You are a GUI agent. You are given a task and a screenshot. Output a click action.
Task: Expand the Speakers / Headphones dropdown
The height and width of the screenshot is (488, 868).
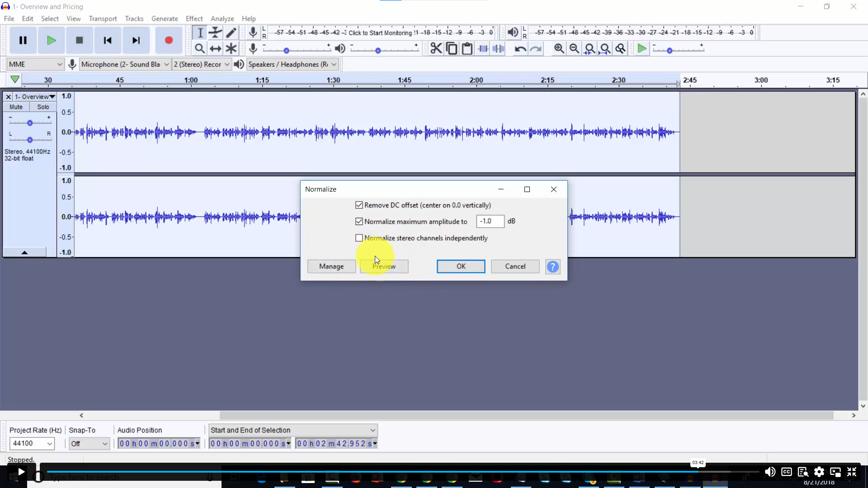333,64
